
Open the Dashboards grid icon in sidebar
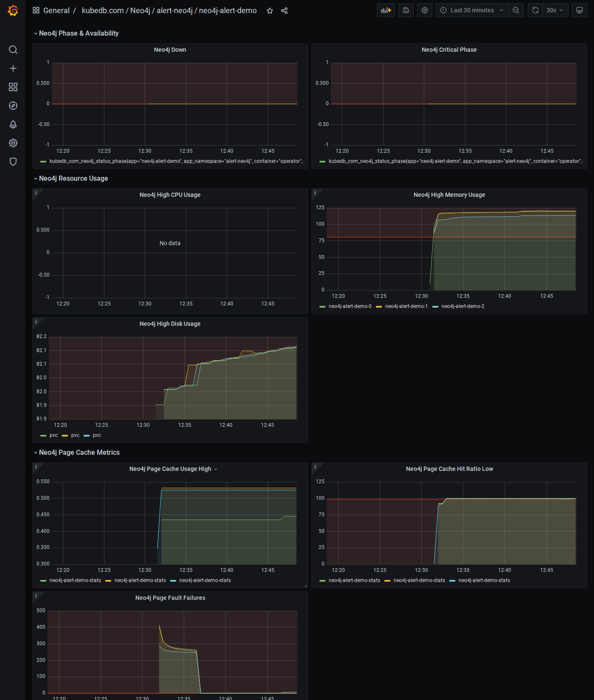[13, 87]
